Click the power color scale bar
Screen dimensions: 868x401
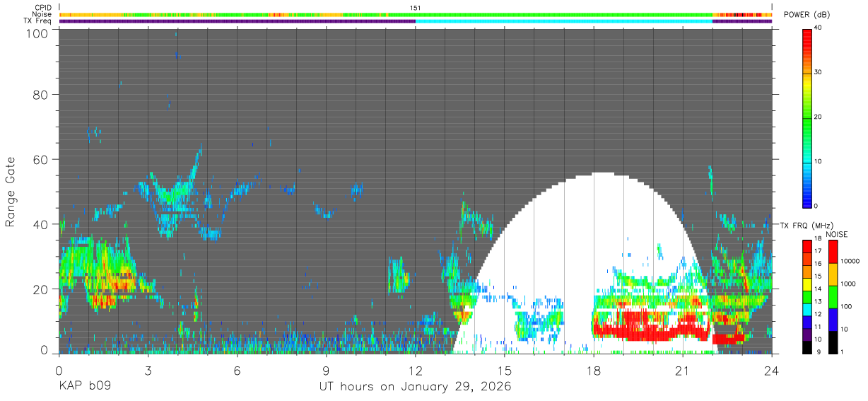coord(807,117)
